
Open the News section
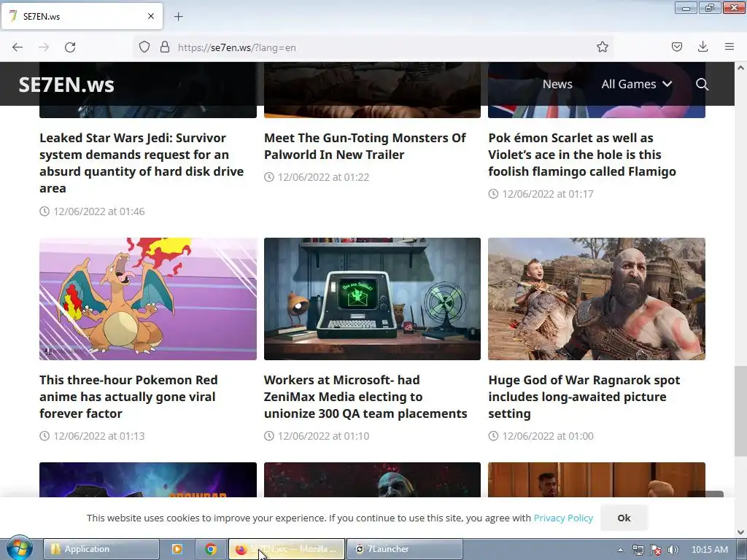pyautogui.click(x=557, y=85)
